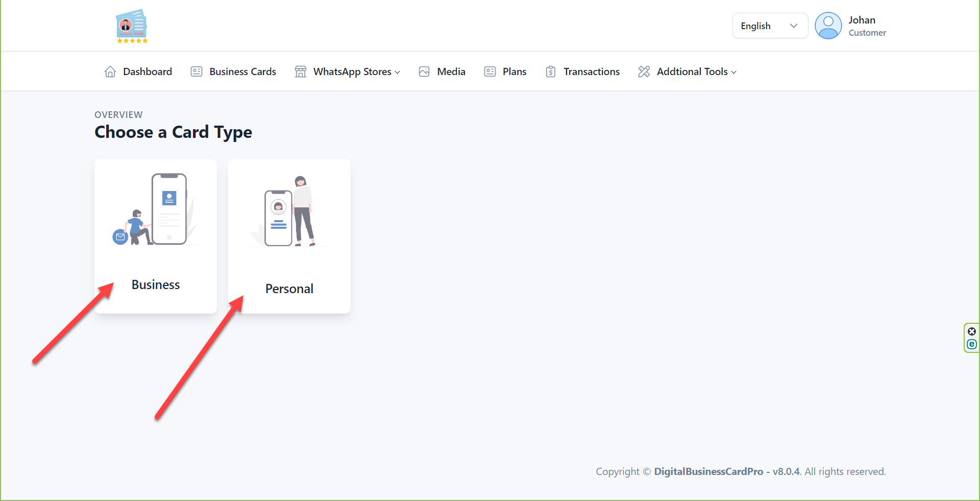Image resolution: width=980 pixels, height=501 pixels.
Task: Open the English language dropdown
Action: tap(770, 26)
